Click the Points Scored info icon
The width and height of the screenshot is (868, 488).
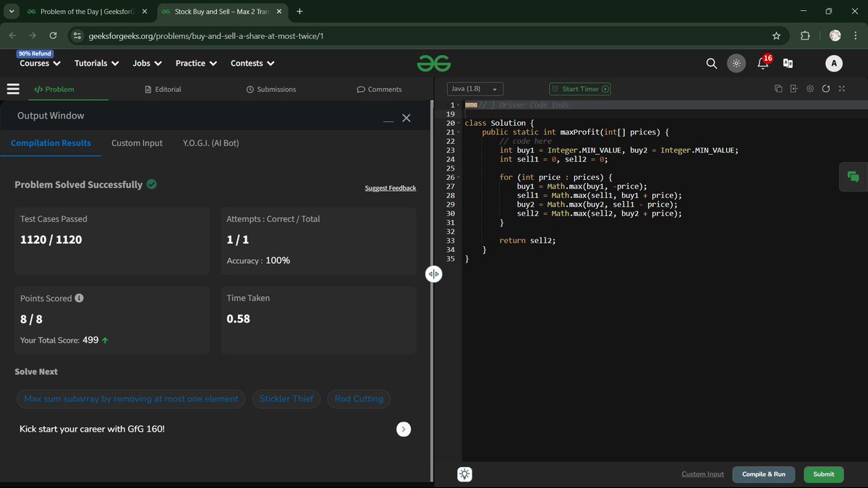[79, 298]
